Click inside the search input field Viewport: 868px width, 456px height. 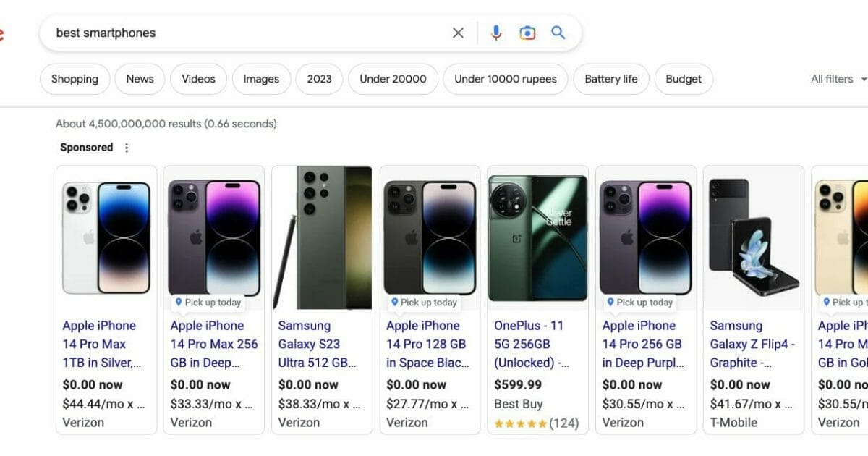point(217,33)
